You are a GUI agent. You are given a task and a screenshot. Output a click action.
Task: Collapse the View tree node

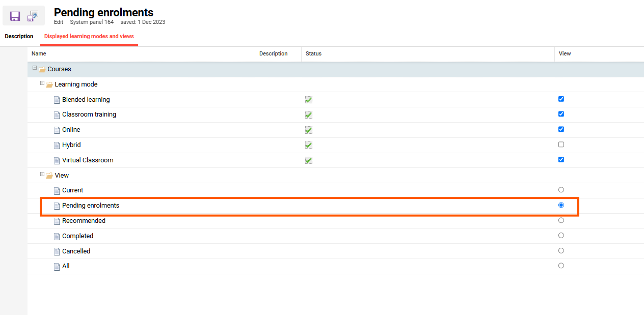pos(42,174)
